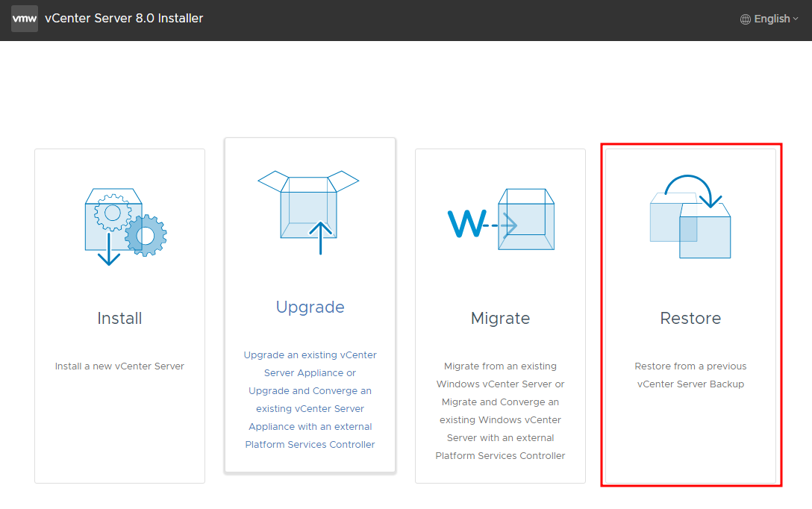This screenshot has height=509, width=812.
Task: Click the Migrate Windows-to-appliance icon
Action: click(x=500, y=220)
